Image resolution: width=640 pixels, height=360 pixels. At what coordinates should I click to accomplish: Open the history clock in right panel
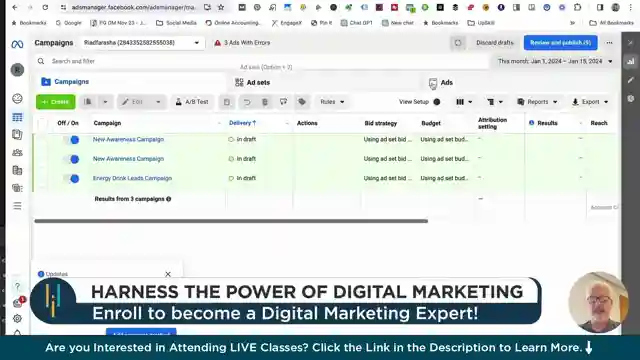631,98
